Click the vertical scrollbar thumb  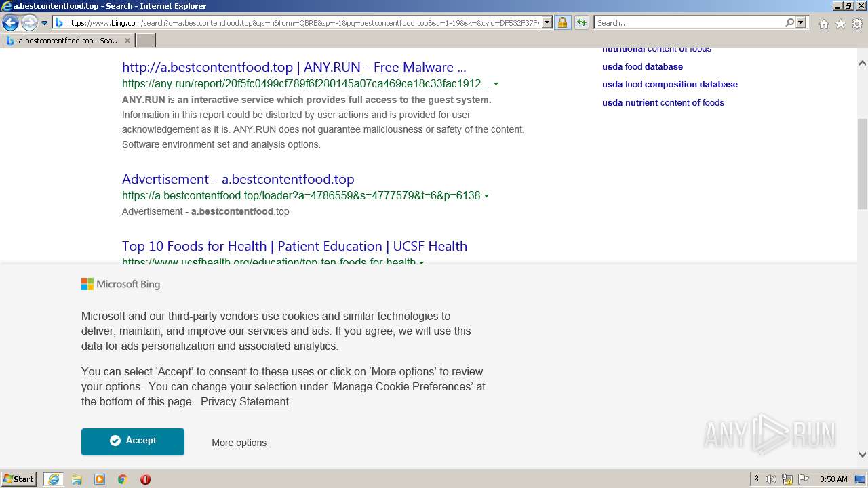coord(862,163)
